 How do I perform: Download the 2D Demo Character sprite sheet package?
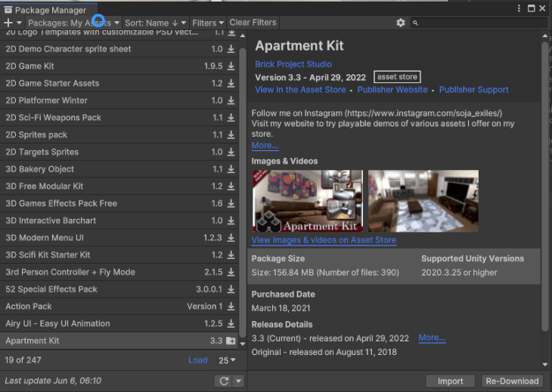point(231,49)
